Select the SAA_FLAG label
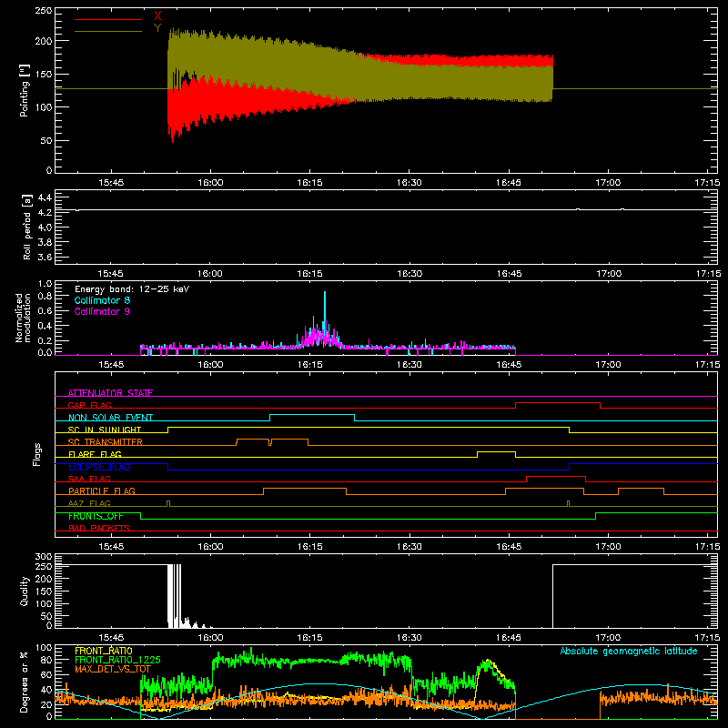The image size is (728, 728). pos(89,479)
